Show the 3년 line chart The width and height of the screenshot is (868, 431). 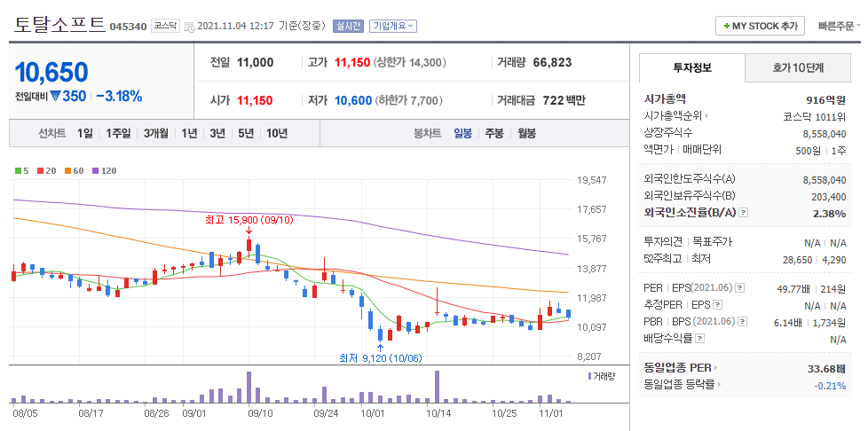point(217,133)
